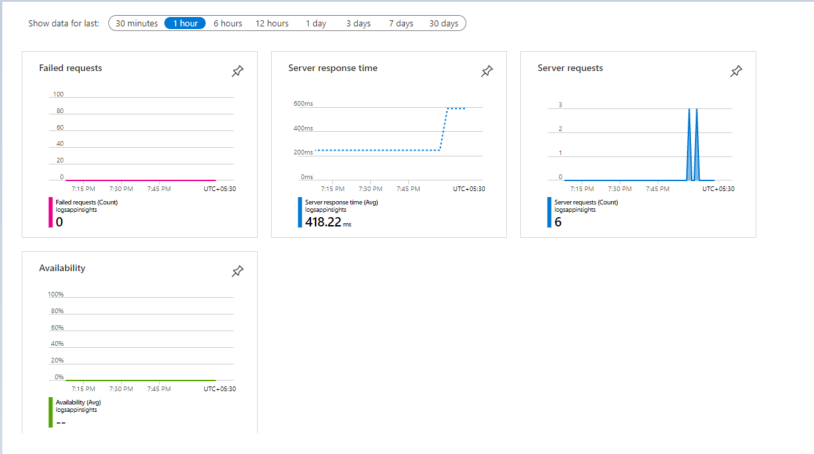Select the 1 day time range
This screenshot has height=454, width=814.
(x=316, y=23)
